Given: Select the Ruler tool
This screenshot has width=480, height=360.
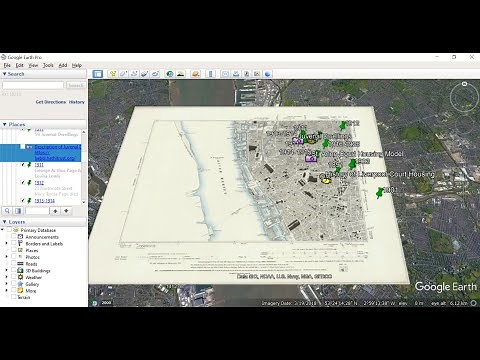Looking at the screenshot, I should coord(210,74).
